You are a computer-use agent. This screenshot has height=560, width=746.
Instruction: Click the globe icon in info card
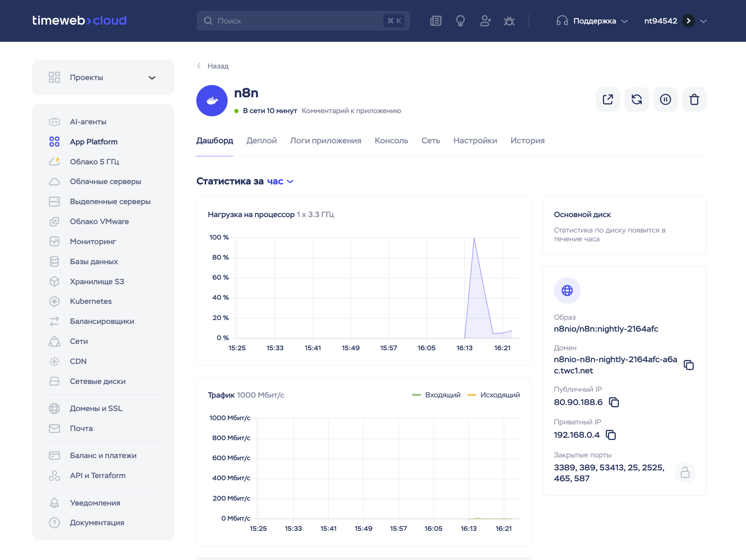point(567,291)
